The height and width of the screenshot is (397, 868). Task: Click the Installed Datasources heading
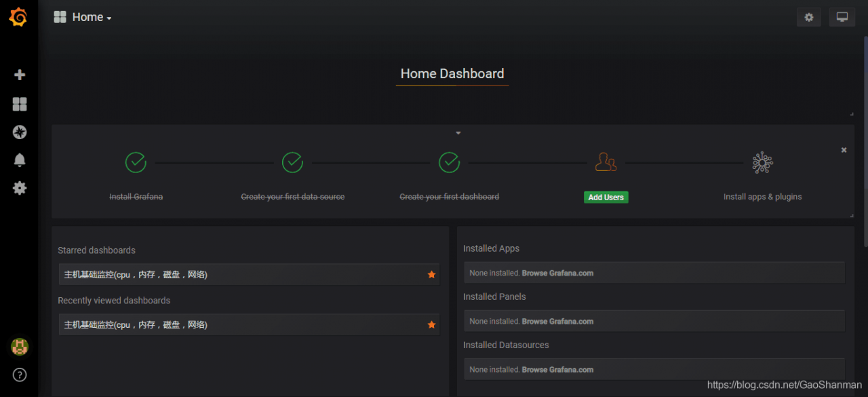506,345
